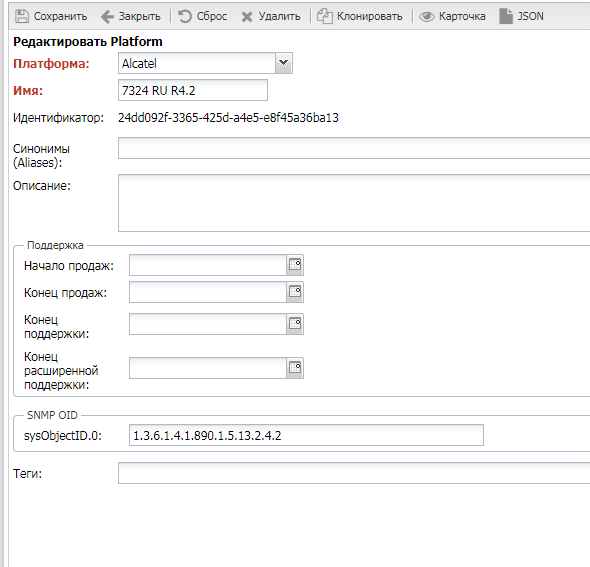Click the Редактировать Platform heading
Image resolution: width=590 pixels, height=567 pixels.
88,41
